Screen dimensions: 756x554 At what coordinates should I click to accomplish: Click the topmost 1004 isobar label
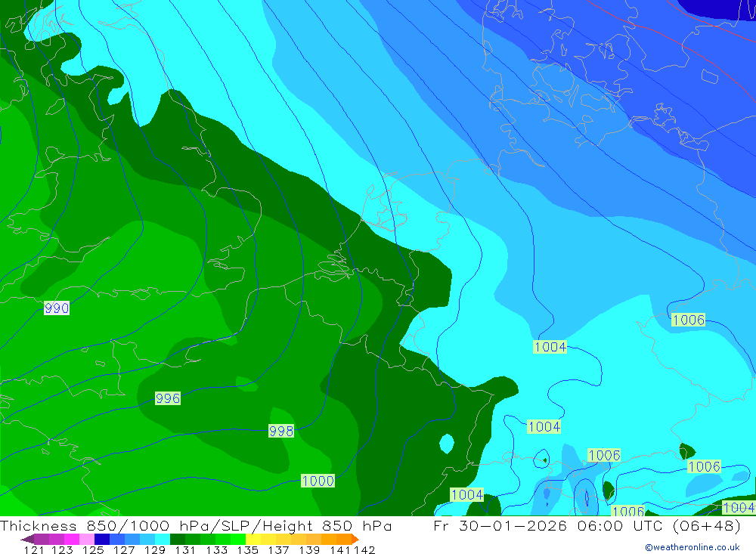click(x=550, y=347)
